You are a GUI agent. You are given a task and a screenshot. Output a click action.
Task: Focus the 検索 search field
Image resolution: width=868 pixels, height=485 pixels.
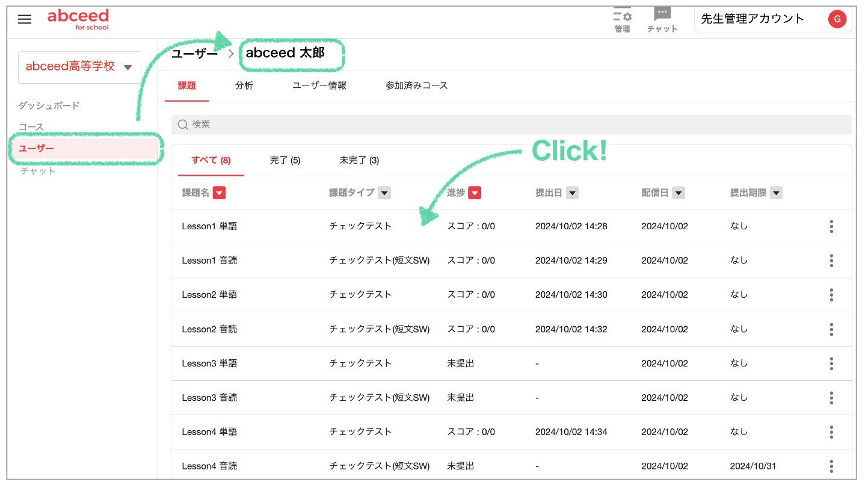tap(511, 125)
